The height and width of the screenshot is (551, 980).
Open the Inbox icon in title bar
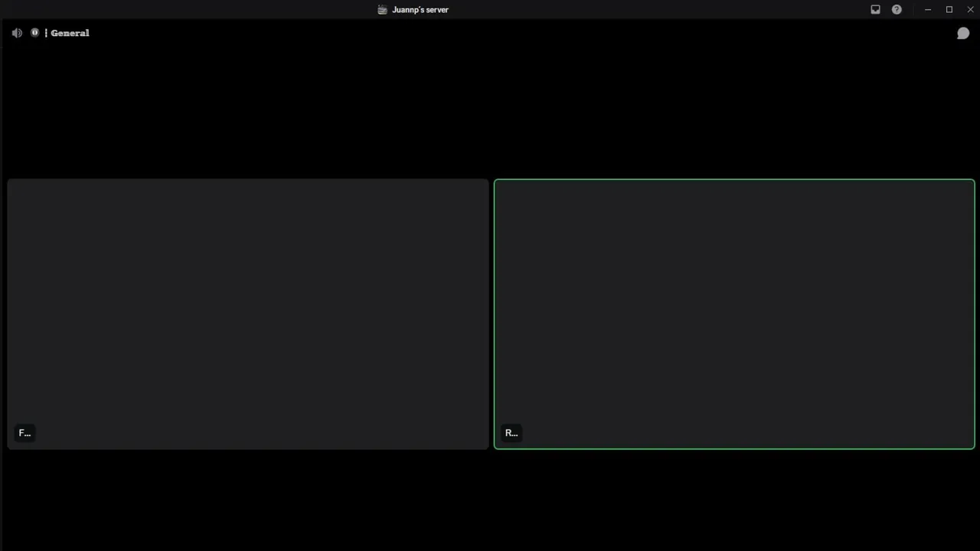(875, 9)
